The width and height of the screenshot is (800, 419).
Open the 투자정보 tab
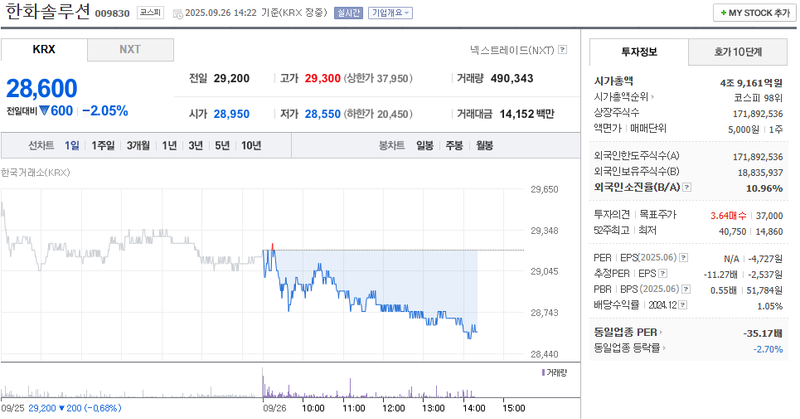tap(639, 52)
